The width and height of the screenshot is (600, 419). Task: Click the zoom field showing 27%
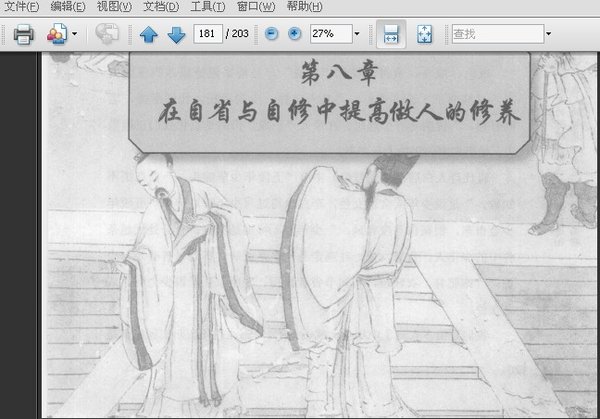(331, 34)
